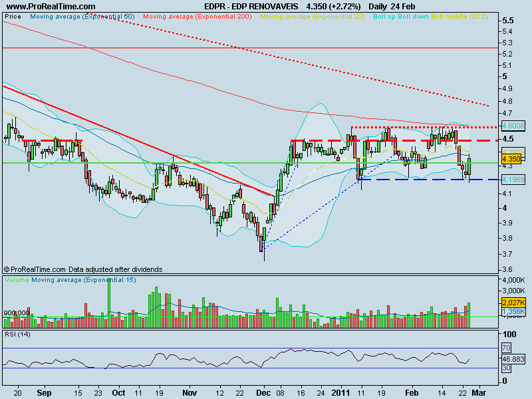Image resolution: width=532 pixels, height=399 pixels.
Task: Click the 4.6008 resistance price tag
Action: pos(513,126)
